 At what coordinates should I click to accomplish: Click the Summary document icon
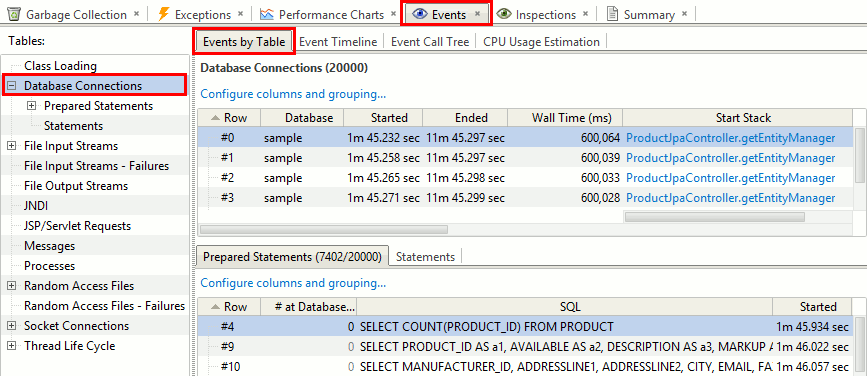612,14
